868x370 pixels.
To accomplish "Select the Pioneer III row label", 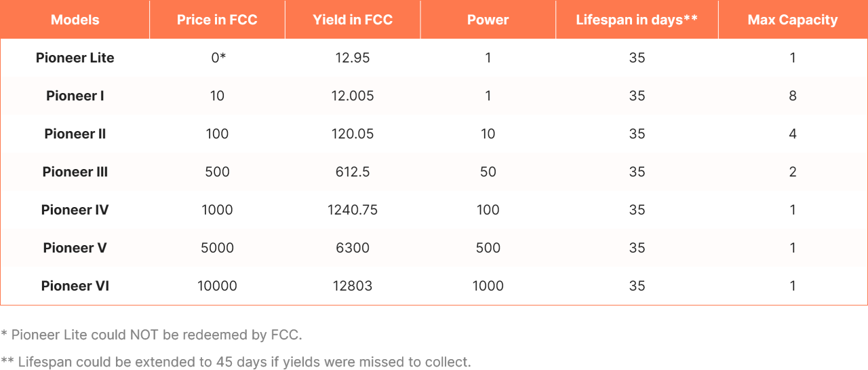I will click(x=75, y=172).
